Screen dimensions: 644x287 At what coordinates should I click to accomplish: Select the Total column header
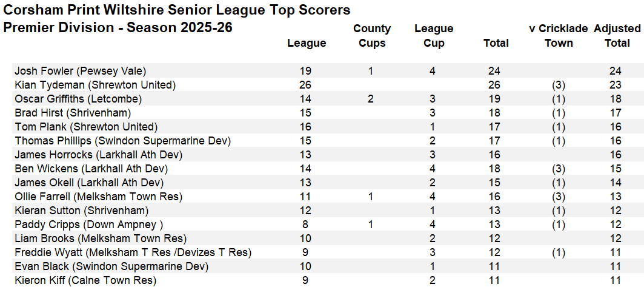(x=496, y=43)
